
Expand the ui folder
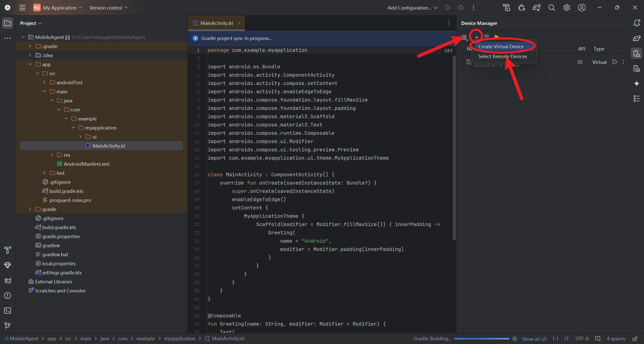click(80, 137)
